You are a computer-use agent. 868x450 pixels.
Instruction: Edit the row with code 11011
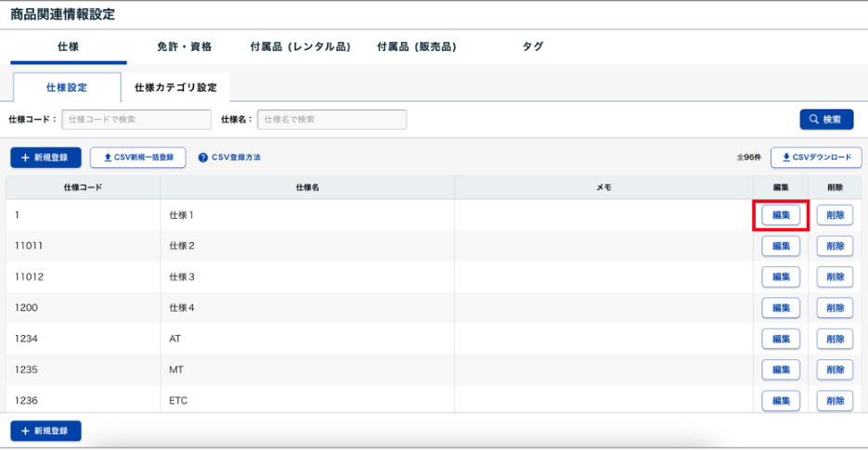[x=780, y=246]
